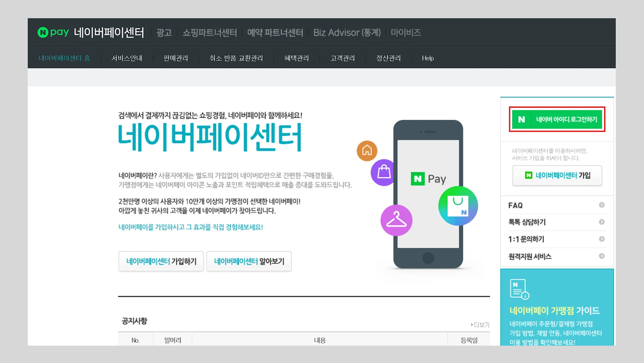Click the large 네이버페이센터 teal heading

210,137
